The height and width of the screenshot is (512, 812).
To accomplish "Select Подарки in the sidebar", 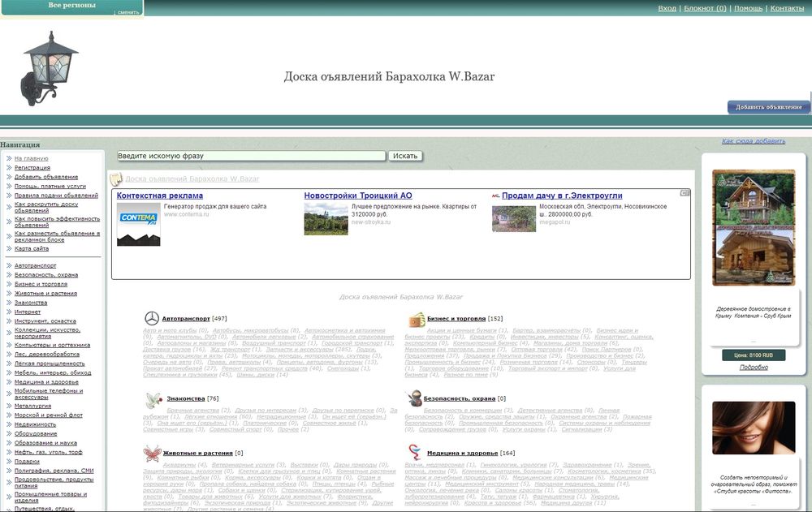I will click(x=27, y=462).
